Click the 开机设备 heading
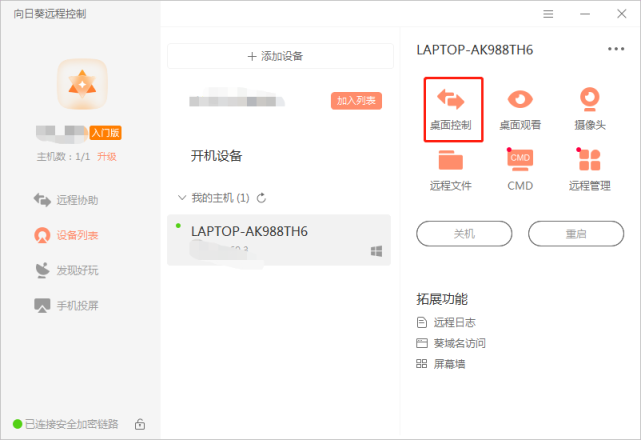This screenshot has height=440, width=641. pos(216,156)
